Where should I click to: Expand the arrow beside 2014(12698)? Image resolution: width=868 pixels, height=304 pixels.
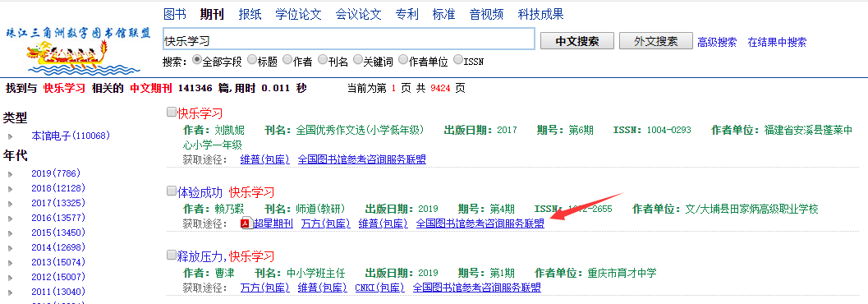tap(10, 247)
